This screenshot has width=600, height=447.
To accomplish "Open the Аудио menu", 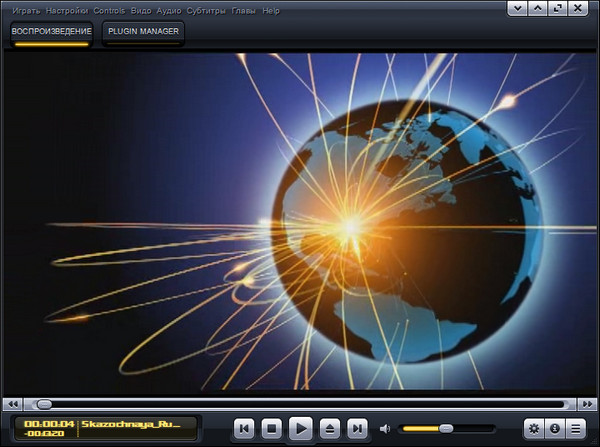I will point(169,10).
